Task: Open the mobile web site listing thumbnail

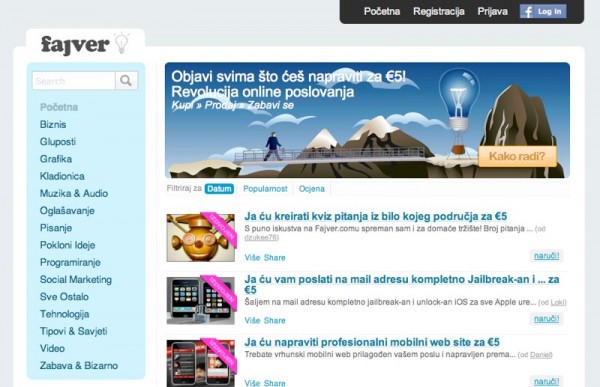Action: click(201, 363)
